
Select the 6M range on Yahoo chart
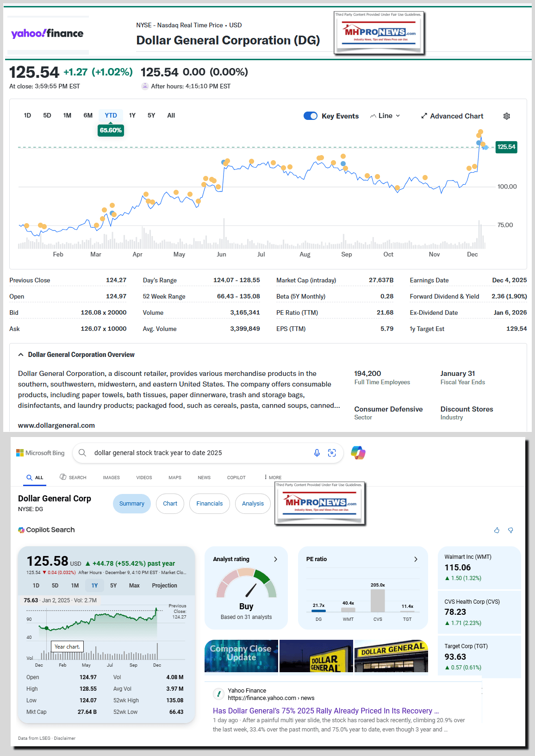click(88, 115)
